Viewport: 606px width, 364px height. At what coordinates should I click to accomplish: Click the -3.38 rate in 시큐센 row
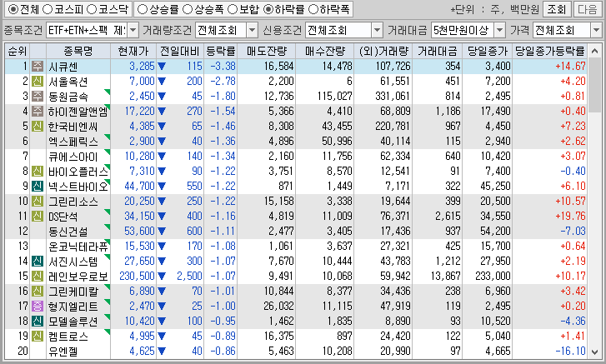(x=223, y=66)
